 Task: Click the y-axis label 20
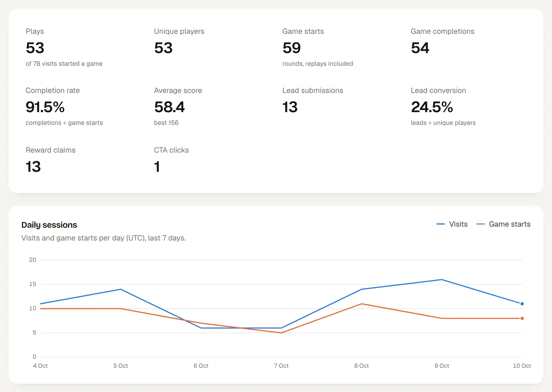(33, 260)
